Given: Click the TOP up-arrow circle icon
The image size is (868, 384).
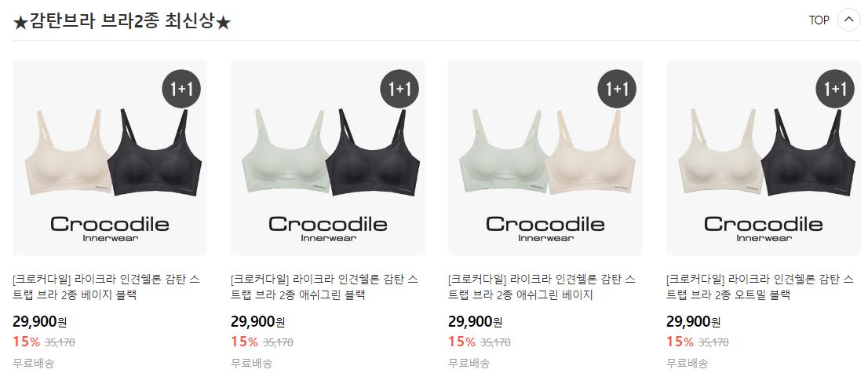Looking at the screenshot, I should pyautogui.click(x=848, y=20).
